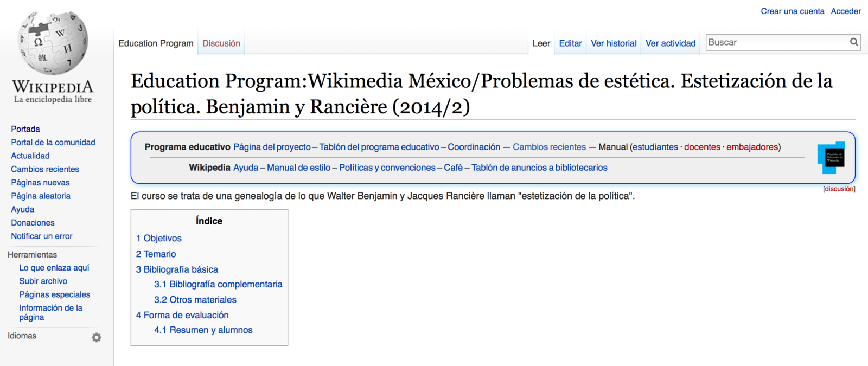This screenshot has height=366, width=868.
Task: Open sidebar Cambios recientes link
Action: (x=45, y=169)
